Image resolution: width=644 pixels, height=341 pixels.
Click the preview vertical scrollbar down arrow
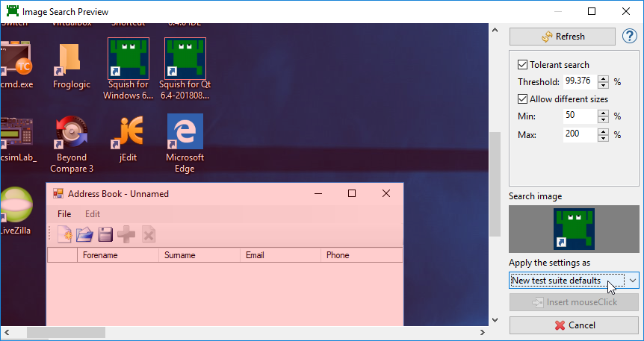[495, 320]
